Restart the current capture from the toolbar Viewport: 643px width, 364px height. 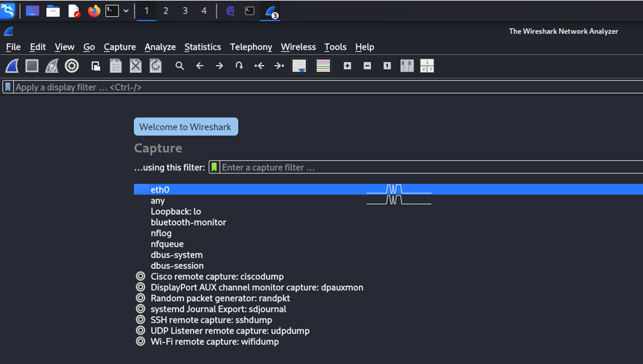coord(52,66)
